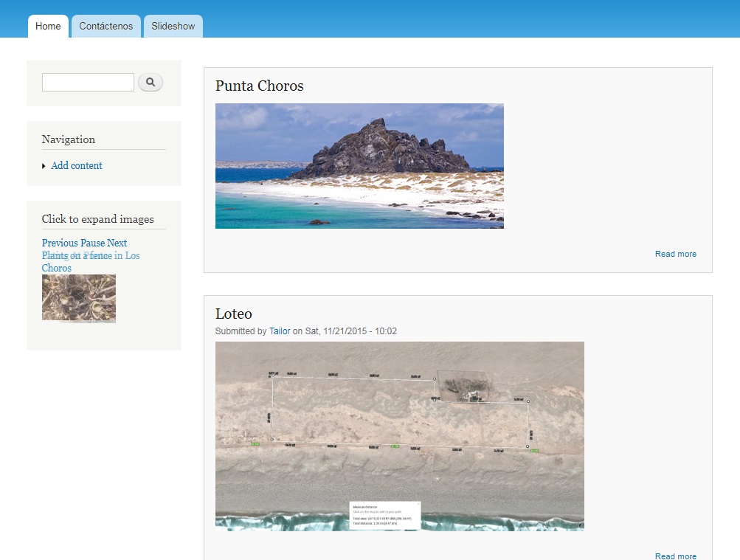Image resolution: width=740 pixels, height=560 pixels.
Task: Focus the search text field
Action: [88, 83]
